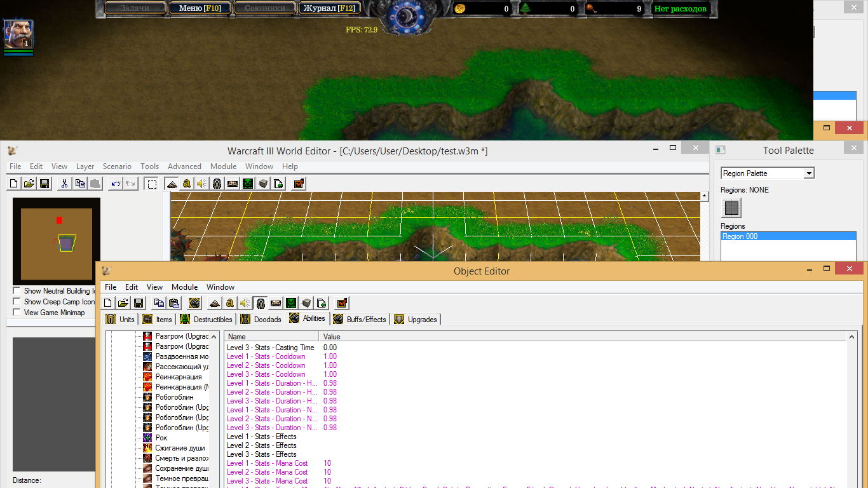Paste object using Object Editor toolbar icon
The image size is (868, 488).
pyautogui.click(x=174, y=303)
